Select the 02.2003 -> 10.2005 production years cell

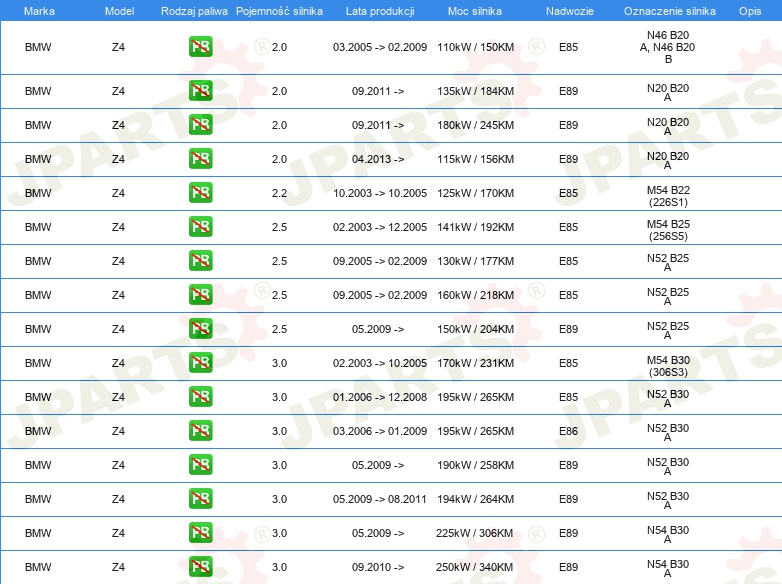[380, 363]
